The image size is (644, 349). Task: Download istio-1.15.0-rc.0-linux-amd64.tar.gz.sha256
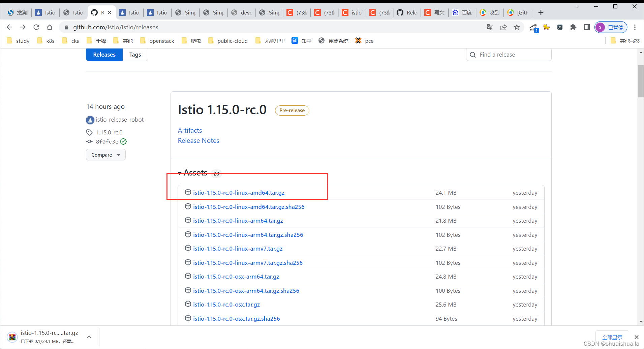[x=249, y=207]
